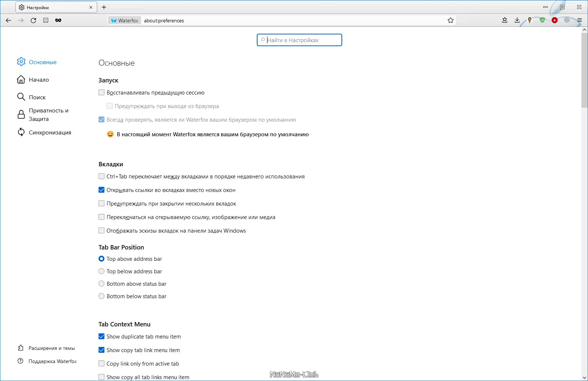Enable Восстанавливать предыдущую сессию checkbox
588x381 pixels.
tap(101, 92)
